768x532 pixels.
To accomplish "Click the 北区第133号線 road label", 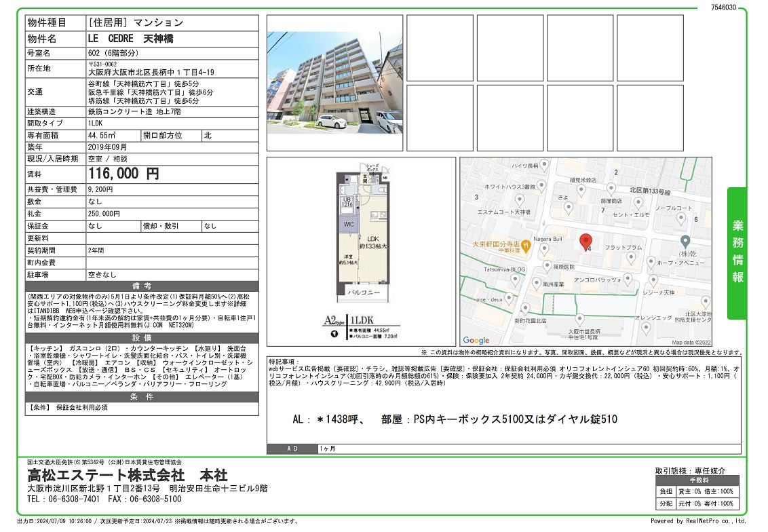I will pos(650,191).
